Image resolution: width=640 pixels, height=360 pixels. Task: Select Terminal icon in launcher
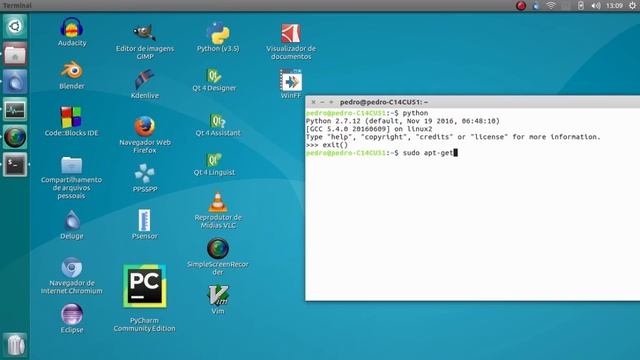(x=15, y=164)
